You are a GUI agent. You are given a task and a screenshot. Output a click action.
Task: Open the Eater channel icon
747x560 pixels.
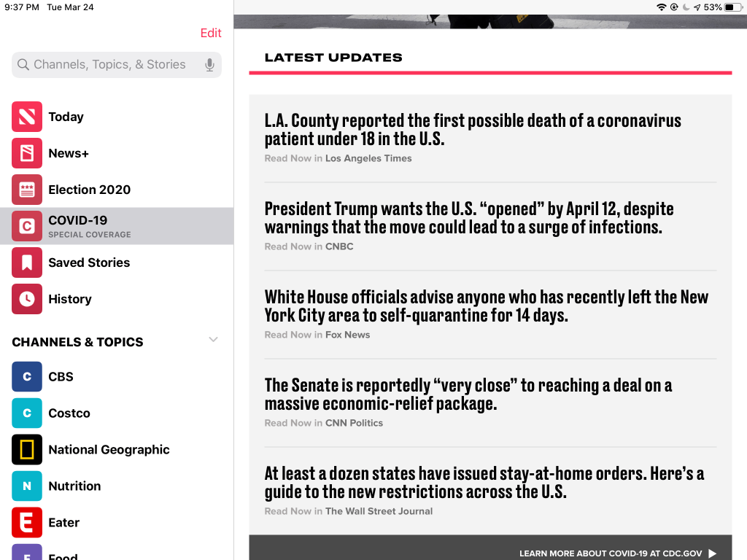click(27, 523)
